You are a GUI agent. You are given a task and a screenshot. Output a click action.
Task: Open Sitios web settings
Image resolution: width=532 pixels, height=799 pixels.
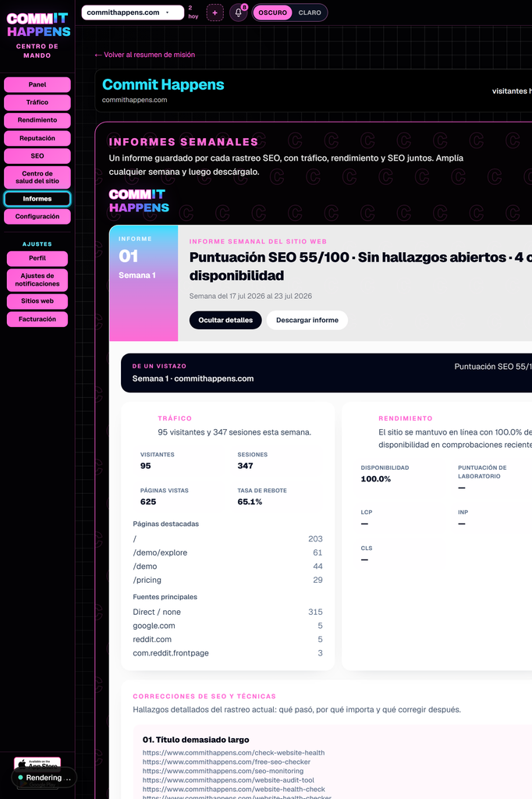[37, 301]
